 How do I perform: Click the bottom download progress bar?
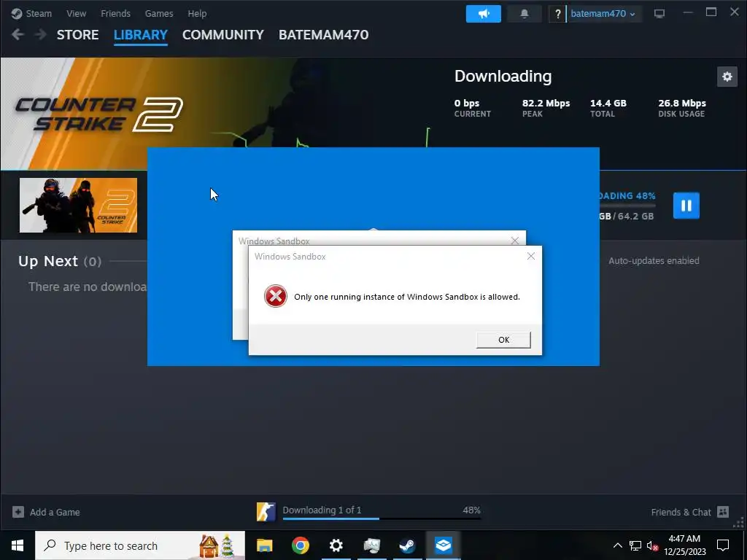(x=382, y=518)
